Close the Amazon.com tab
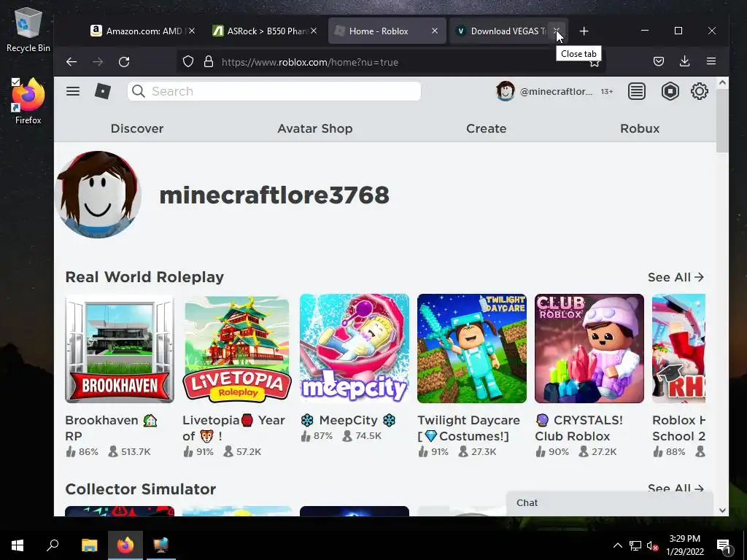Screen dimensions: 747x560 tap(192, 31)
